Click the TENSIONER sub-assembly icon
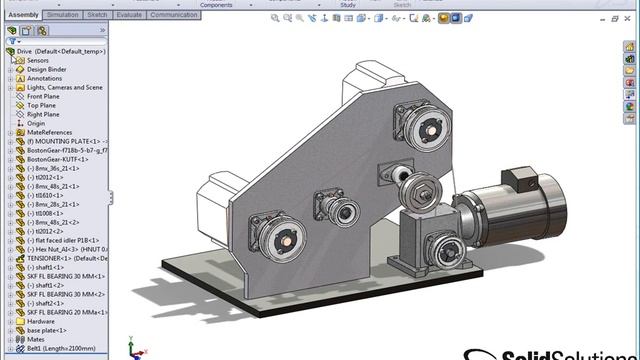This screenshot has height=360, width=640. point(20,258)
